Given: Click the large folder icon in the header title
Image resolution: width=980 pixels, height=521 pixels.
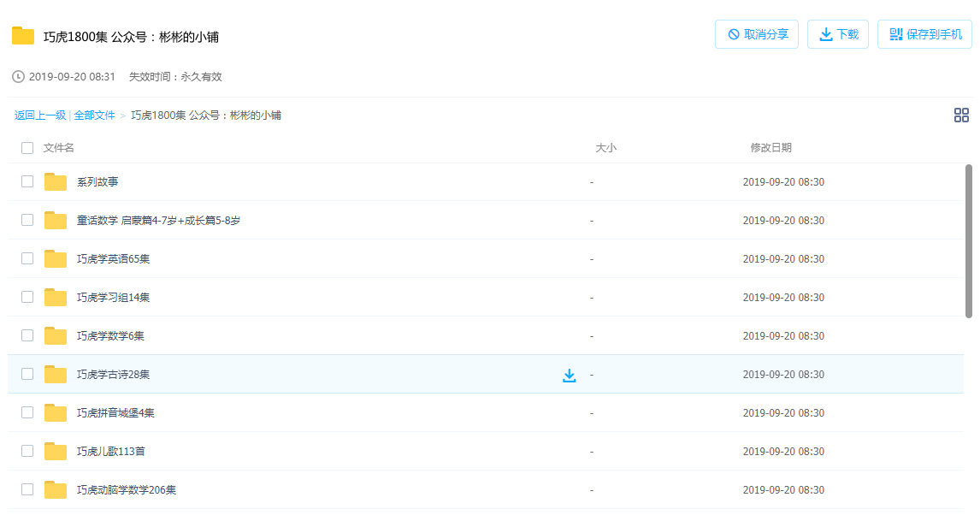Looking at the screenshot, I should coord(23,36).
